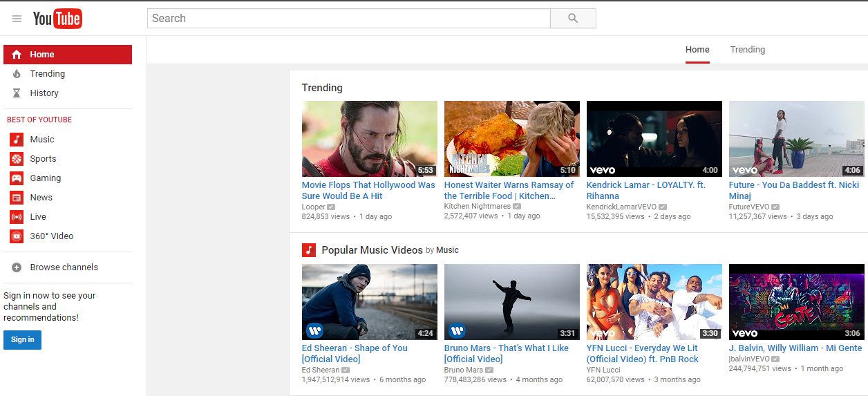Viewport: 868px width, 396px height.
Task: Click the History hourglass icon
Action: (x=17, y=93)
